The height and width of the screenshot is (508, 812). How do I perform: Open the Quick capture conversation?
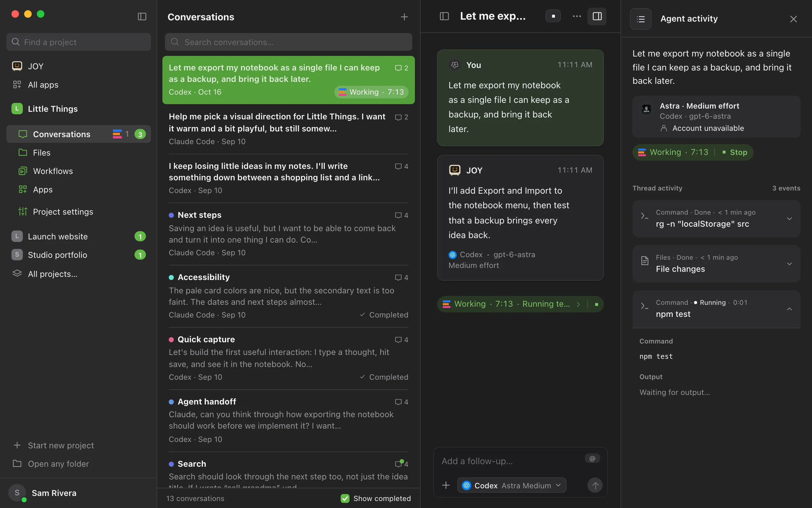(x=289, y=358)
